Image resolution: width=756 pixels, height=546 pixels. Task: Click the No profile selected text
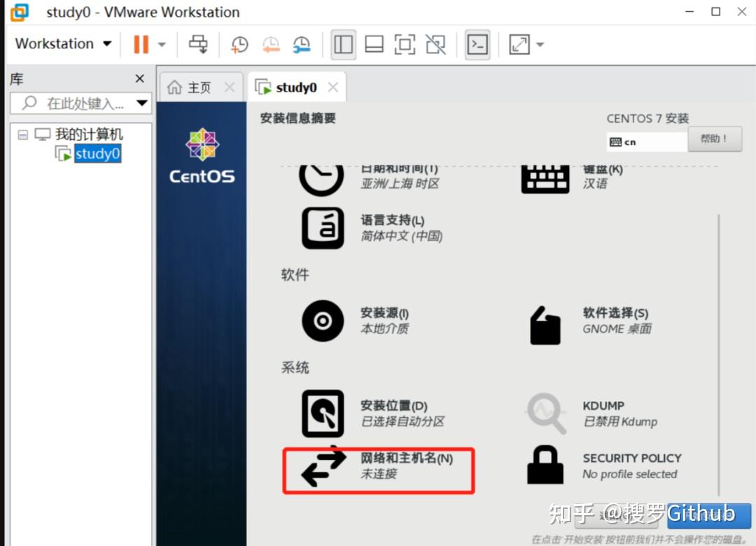630,474
